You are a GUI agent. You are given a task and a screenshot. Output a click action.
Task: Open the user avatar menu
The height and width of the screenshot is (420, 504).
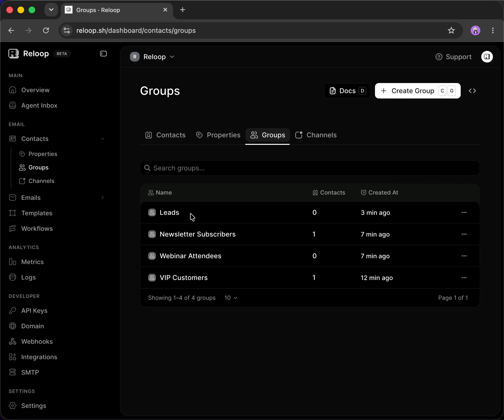(487, 57)
